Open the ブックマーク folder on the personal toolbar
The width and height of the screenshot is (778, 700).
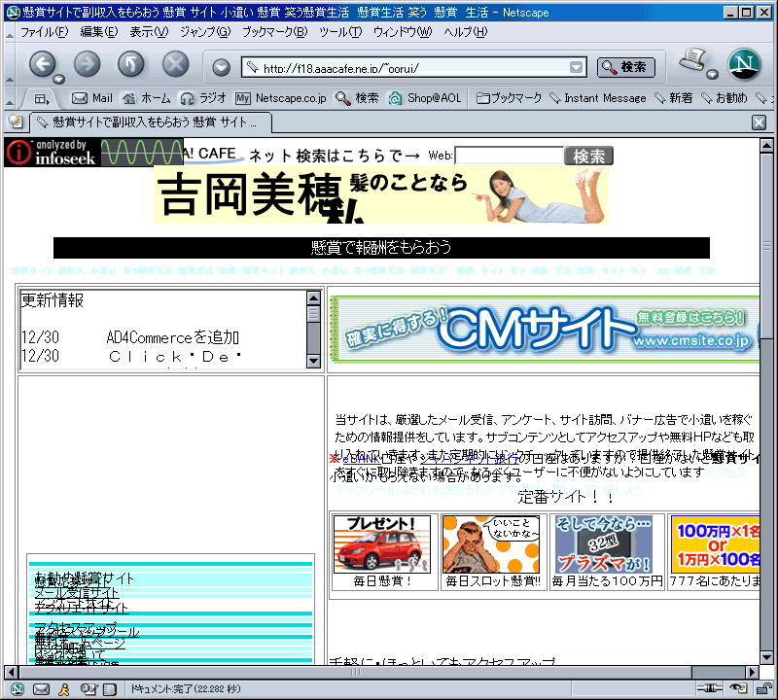509,98
